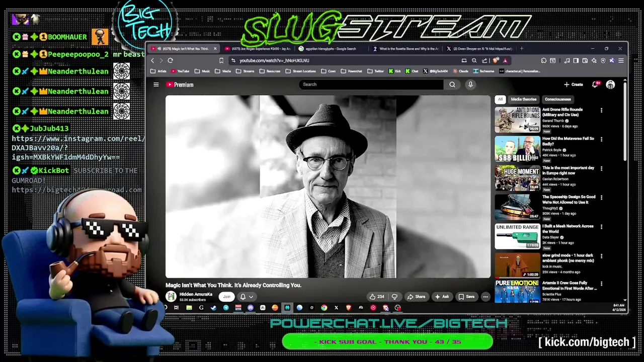Open YouTube notifications bell

595,84
